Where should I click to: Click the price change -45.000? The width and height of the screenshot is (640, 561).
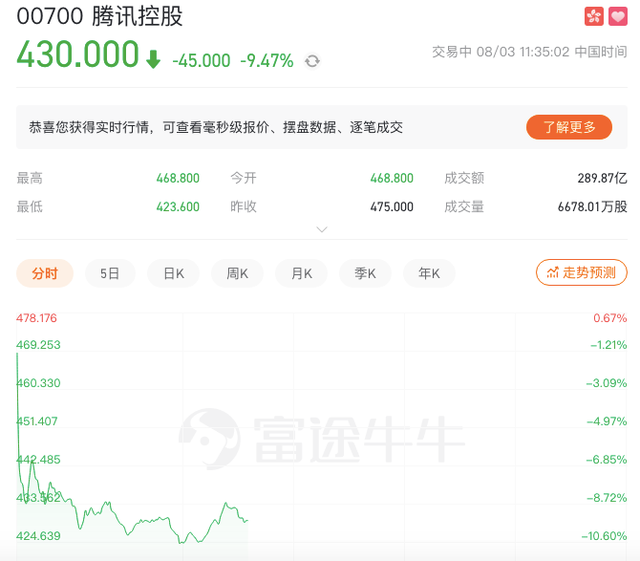201,61
